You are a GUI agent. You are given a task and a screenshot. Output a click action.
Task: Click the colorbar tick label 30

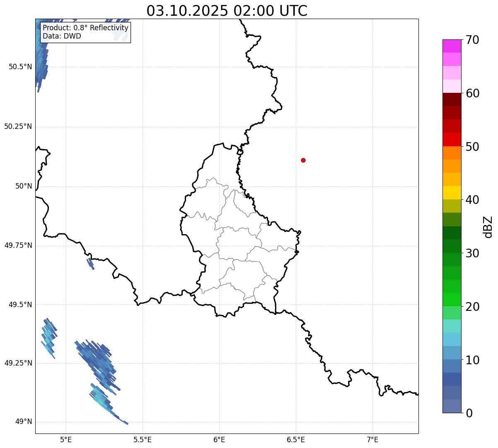[472, 253]
